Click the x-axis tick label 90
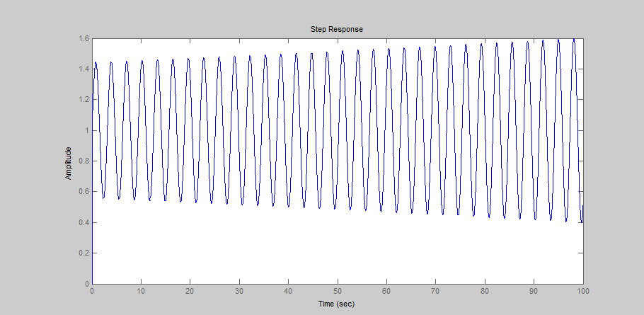The image size is (644, 315). 534,291
